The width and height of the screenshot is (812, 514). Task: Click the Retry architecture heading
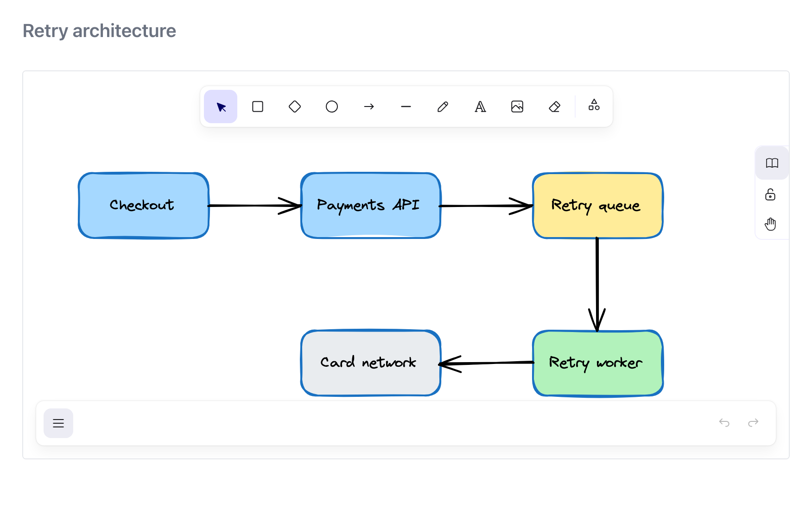(99, 31)
